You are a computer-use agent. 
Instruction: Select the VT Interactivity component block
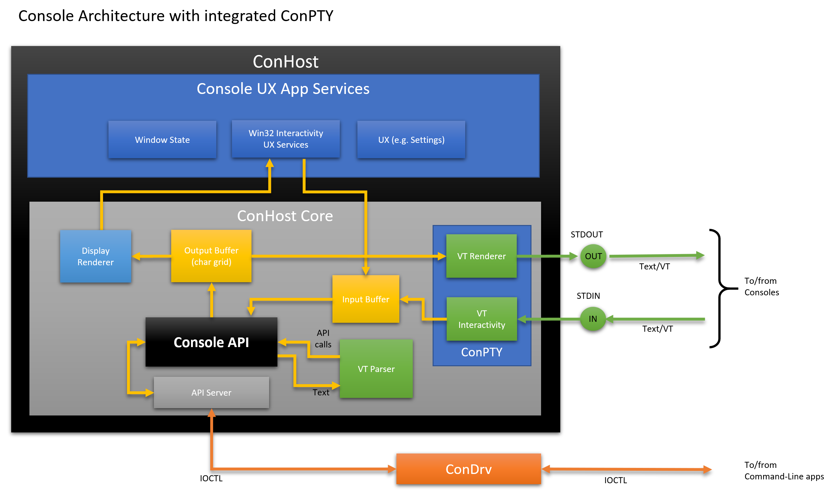pyautogui.click(x=479, y=317)
